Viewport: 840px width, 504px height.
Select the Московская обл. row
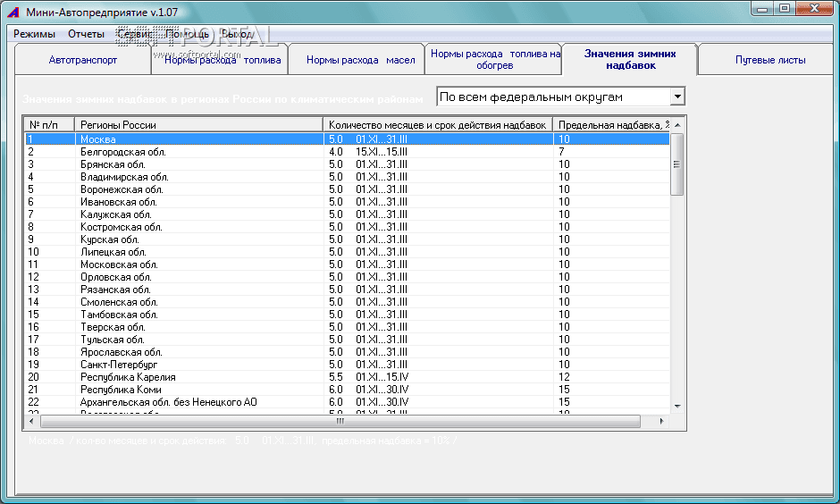click(347, 264)
